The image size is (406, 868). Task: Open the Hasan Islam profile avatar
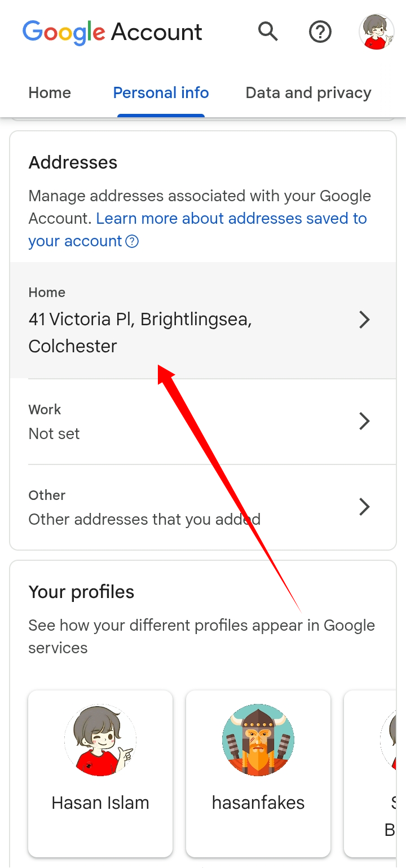tap(100, 739)
